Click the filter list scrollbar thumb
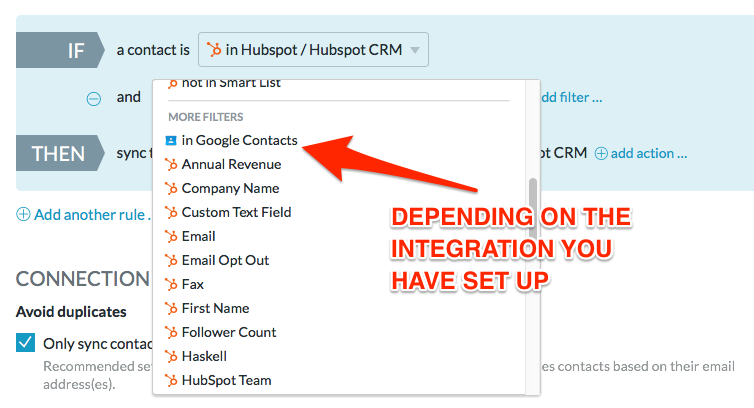The image size is (754, 408). [532, 208]
